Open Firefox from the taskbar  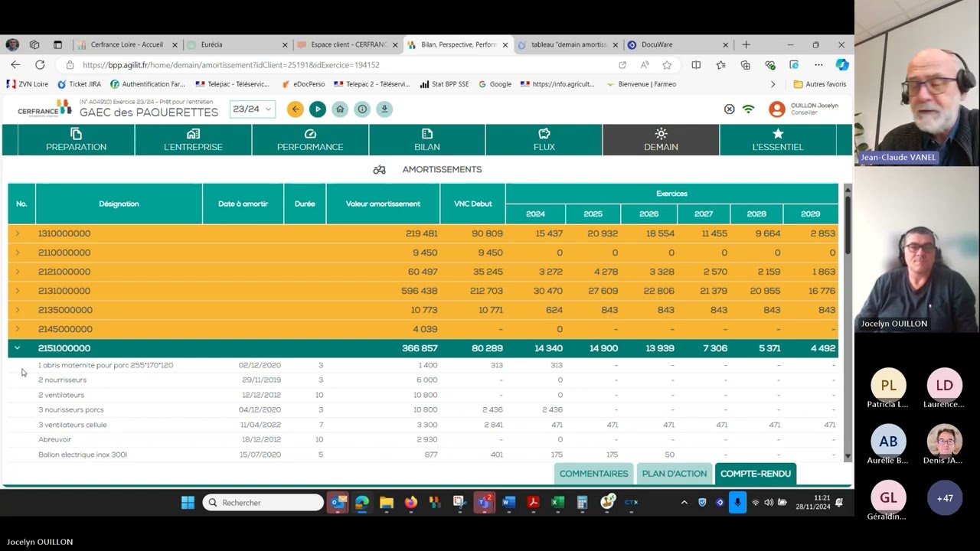click(x=411, y=503)
